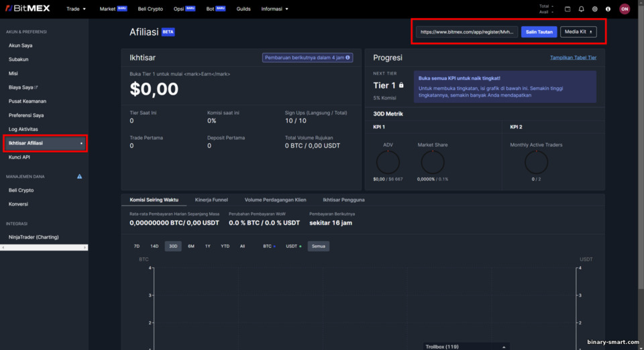This screenshot has width=644, height=350.
Task: Open Biaya Saya external link
Action: (x=23, y=87)
